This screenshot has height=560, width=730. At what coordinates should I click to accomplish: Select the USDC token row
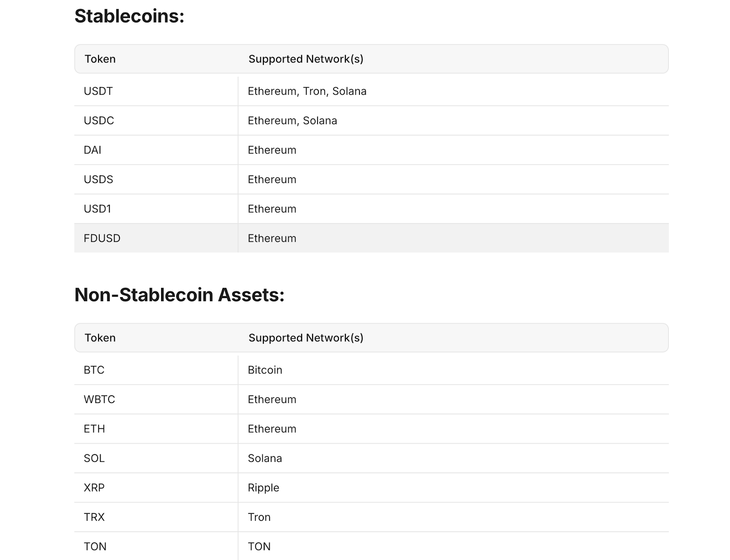coord(371,120)
